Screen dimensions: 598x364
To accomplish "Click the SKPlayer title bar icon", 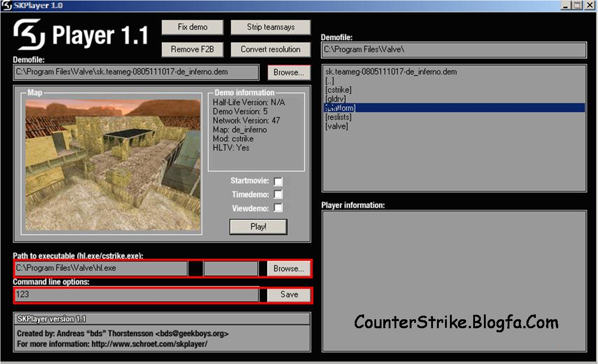I will (7, 5).
